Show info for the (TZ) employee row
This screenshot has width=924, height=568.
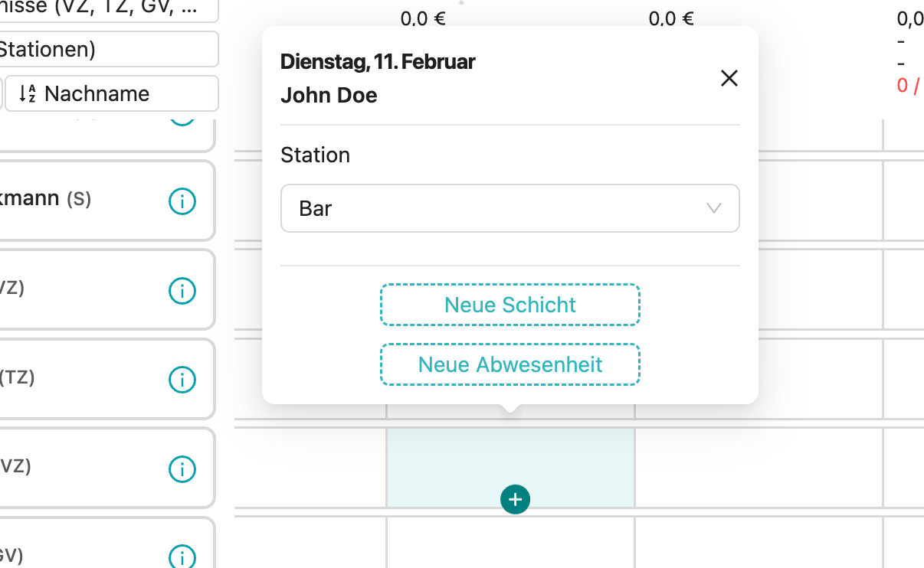click(x=182, y=379)
